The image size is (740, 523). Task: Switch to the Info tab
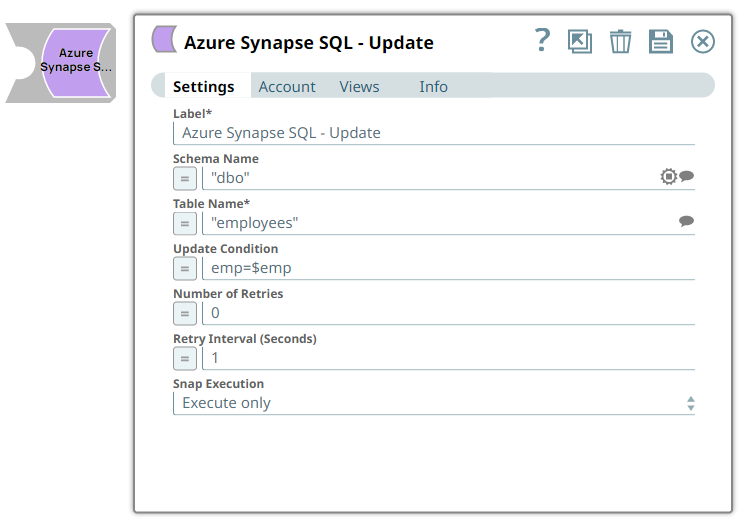[433, 87]
